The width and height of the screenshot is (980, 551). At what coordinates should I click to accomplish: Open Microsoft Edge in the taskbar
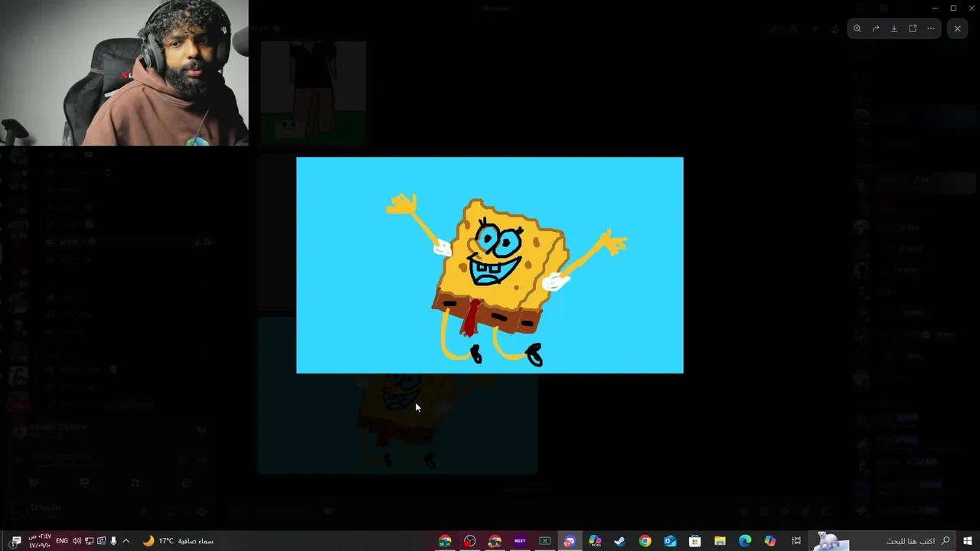745,541
